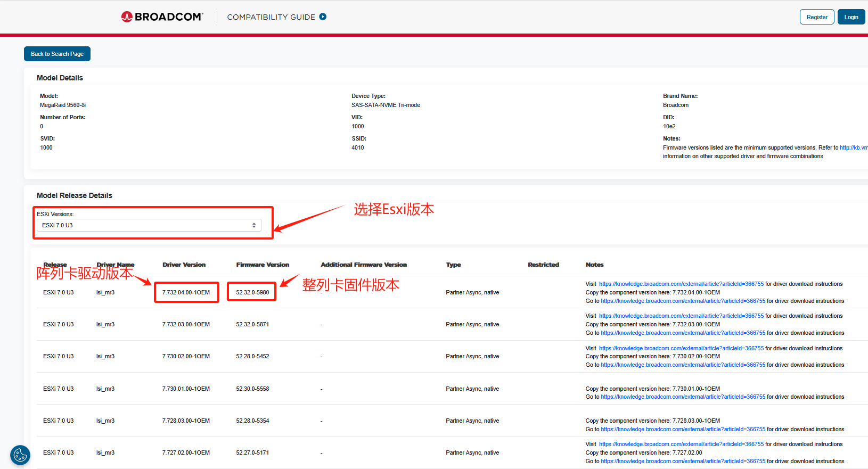Select driver version 7.732.03.00-1OEM cell
This screenshot has width=868, height=469.
pos(186,325)
